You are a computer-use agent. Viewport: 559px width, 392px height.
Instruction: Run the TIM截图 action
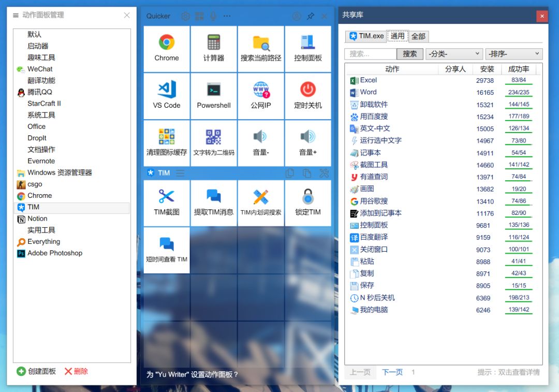pyautogui.click(x=167, y=203)
